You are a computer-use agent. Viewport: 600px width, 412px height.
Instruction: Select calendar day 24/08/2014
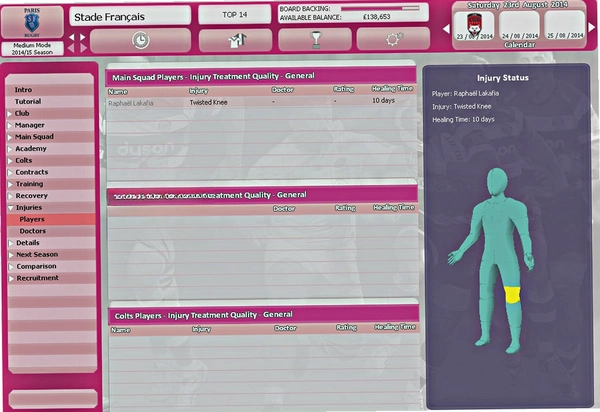(520, 26)
